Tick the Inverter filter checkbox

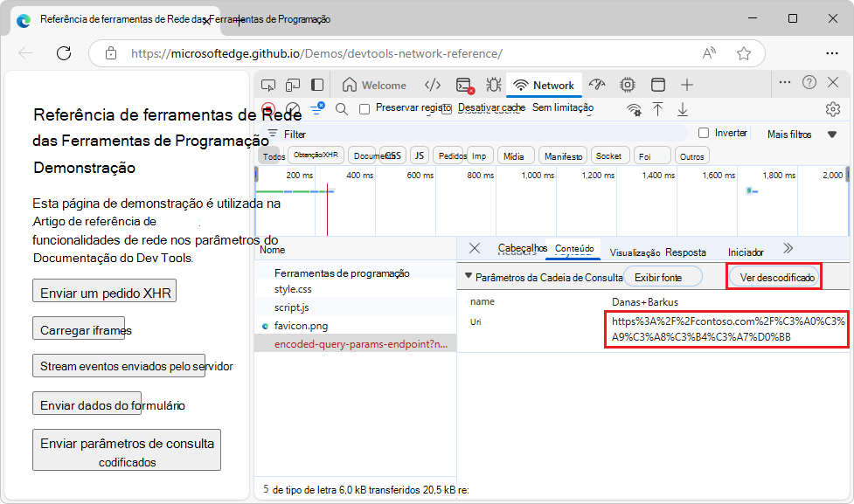704,134
